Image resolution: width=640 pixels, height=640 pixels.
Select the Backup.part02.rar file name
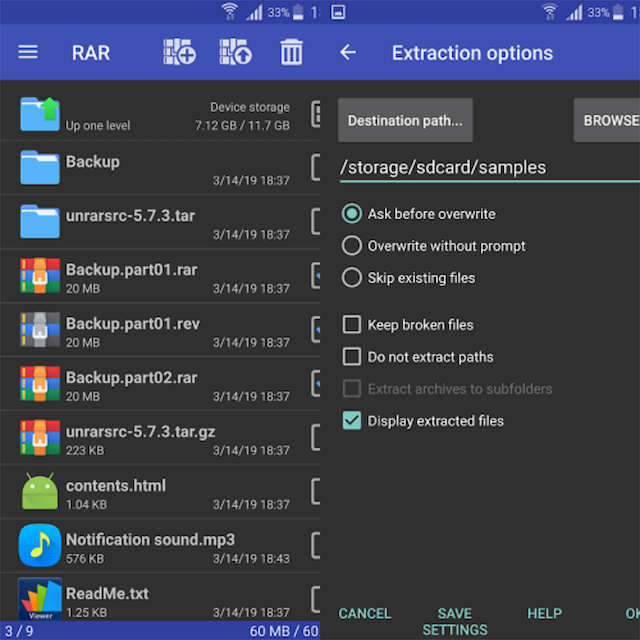point(131,378)
